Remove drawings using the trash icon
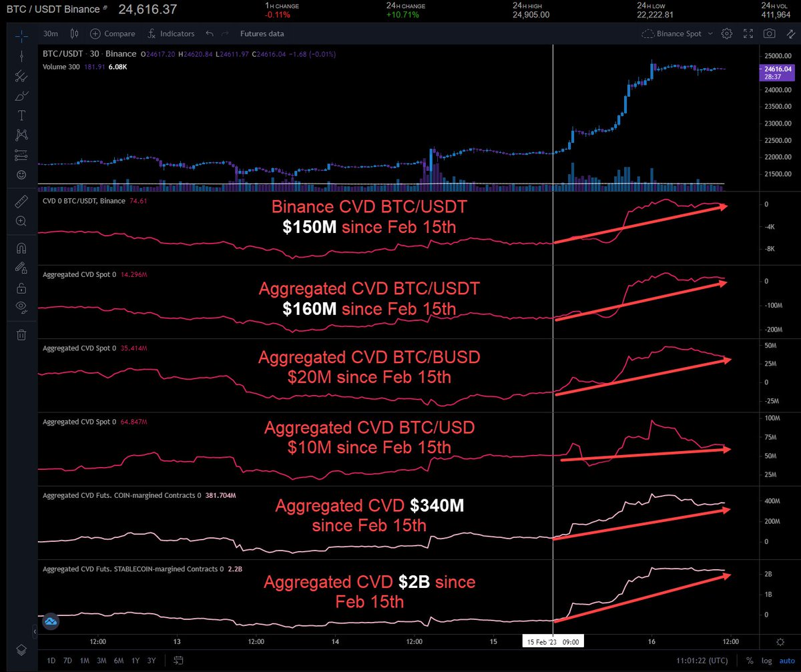This screenshot has width=801, height=672. 21,334
